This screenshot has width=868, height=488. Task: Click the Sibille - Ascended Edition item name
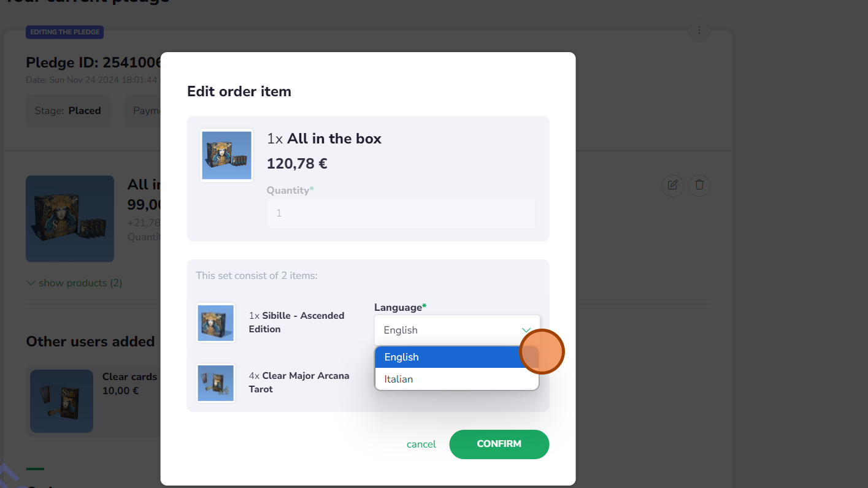pos(296,322)
